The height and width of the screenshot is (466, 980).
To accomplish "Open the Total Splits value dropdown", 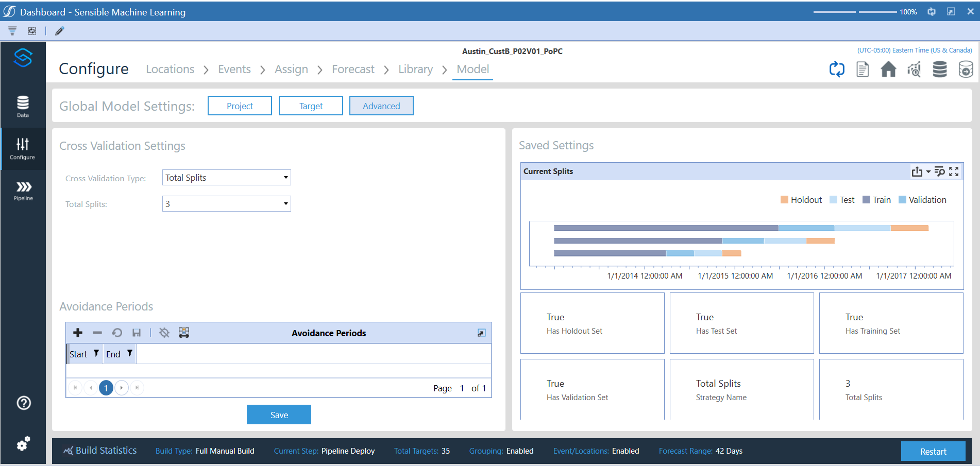I will coord(227,204).
